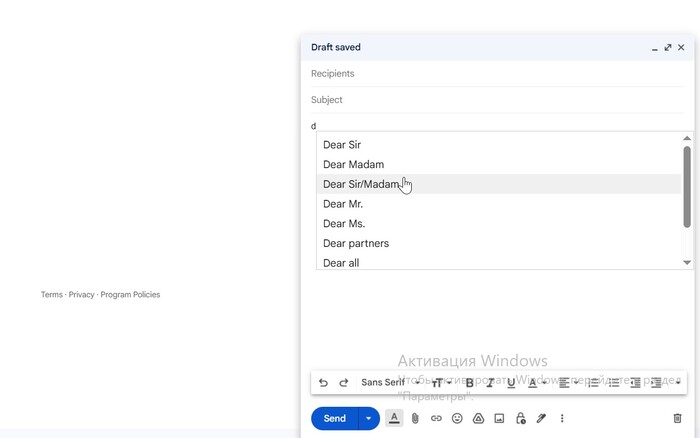The width and height of the screenshot is (700, 438).
Task: Toggle formatting options with underlined A
Action: 394,419
